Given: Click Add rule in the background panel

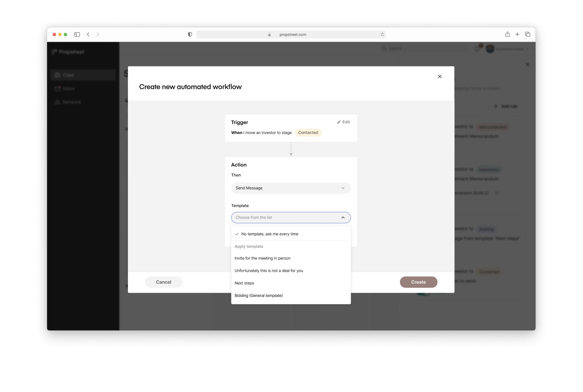Looking at the screenshot, I should [x=506, y=106].
